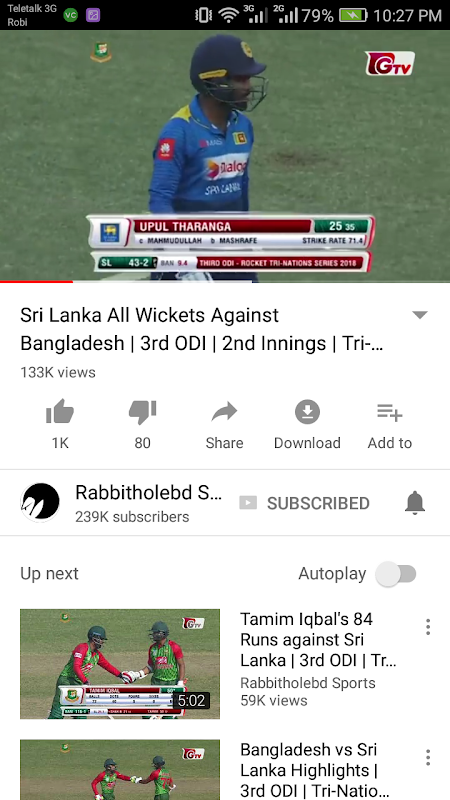Screen dimensions: 450x800
Task: Open the Rabbitholebd channel avatar
Action: (x=40, y=503)
